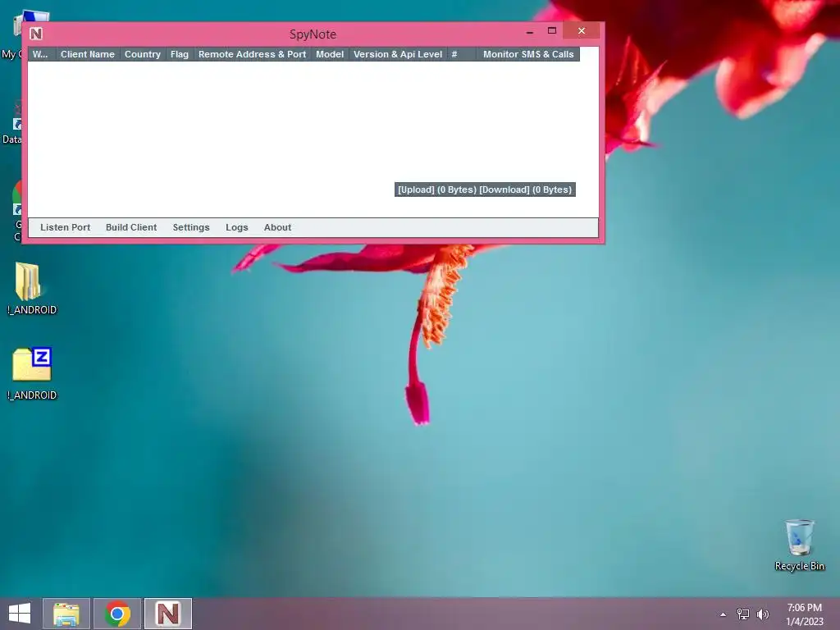
Task: Click the volume speaker tray icon
Action: [763, 614]
